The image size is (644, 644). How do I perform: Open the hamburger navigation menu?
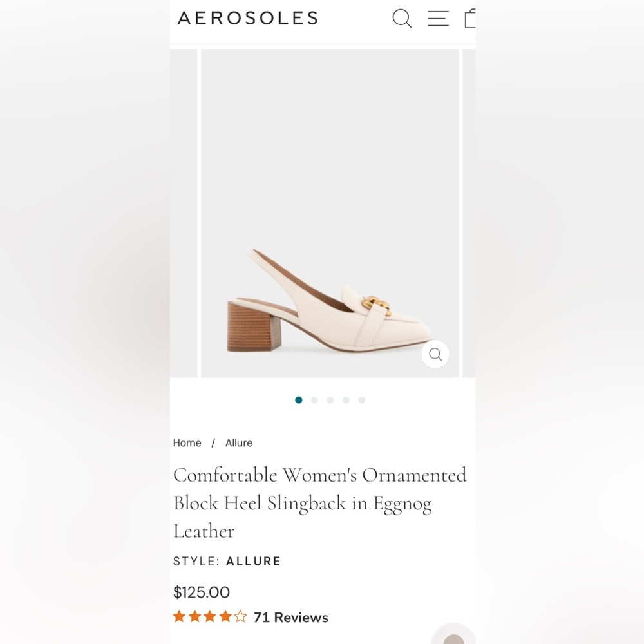pyautogui.click(x=438, y=19)
